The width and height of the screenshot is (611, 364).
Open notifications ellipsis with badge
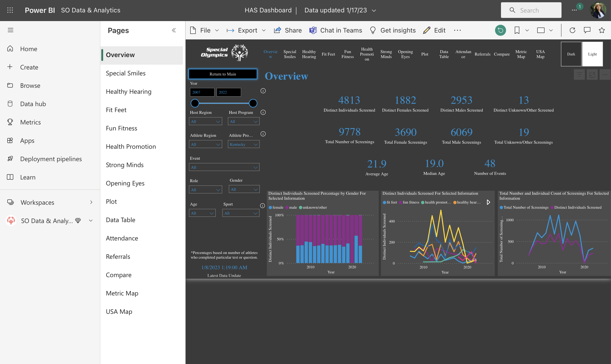point(574,10)
